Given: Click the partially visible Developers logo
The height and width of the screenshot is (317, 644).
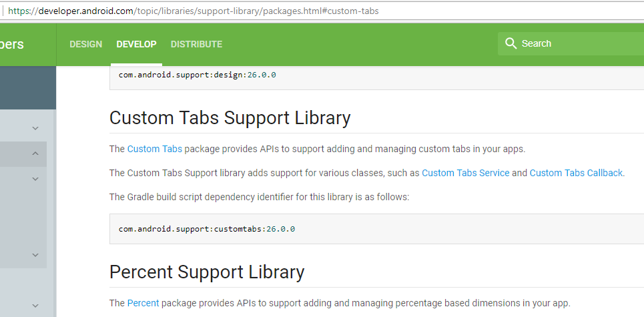Looking at the screenshot, I should tap(12, 44).
